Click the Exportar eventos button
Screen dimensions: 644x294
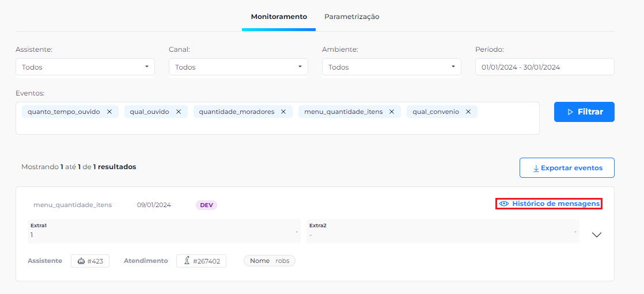point(567,167)
